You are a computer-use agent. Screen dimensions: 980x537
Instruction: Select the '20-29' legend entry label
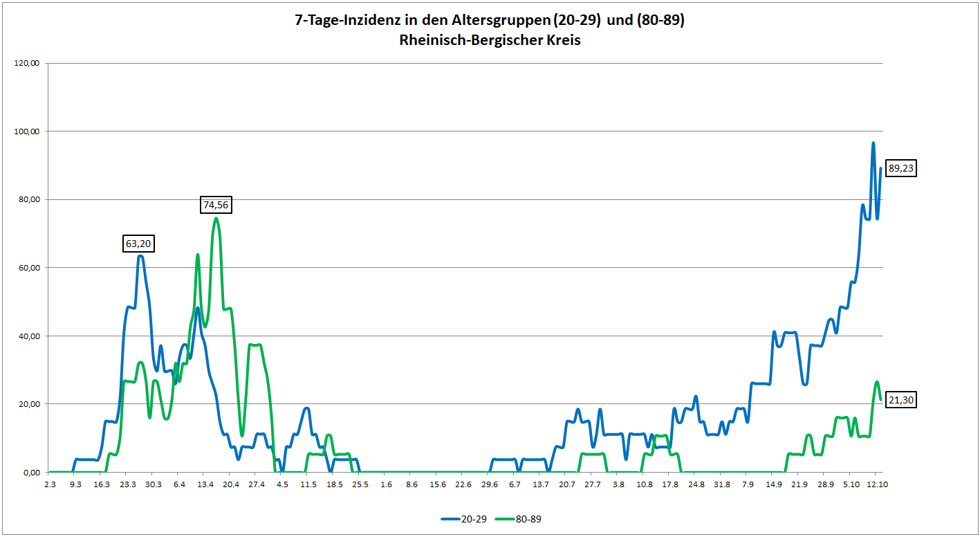point(474,519)
